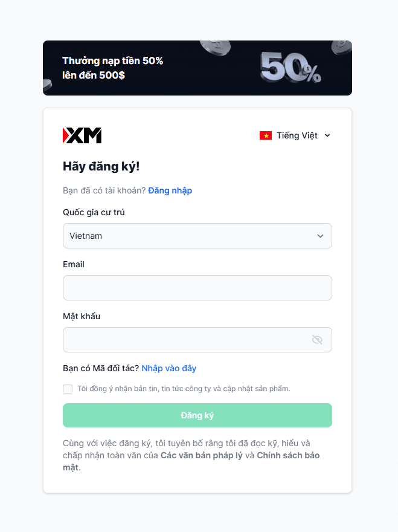
Task: Submit with the green Đăng ký button
Action: tap(197, 415)
